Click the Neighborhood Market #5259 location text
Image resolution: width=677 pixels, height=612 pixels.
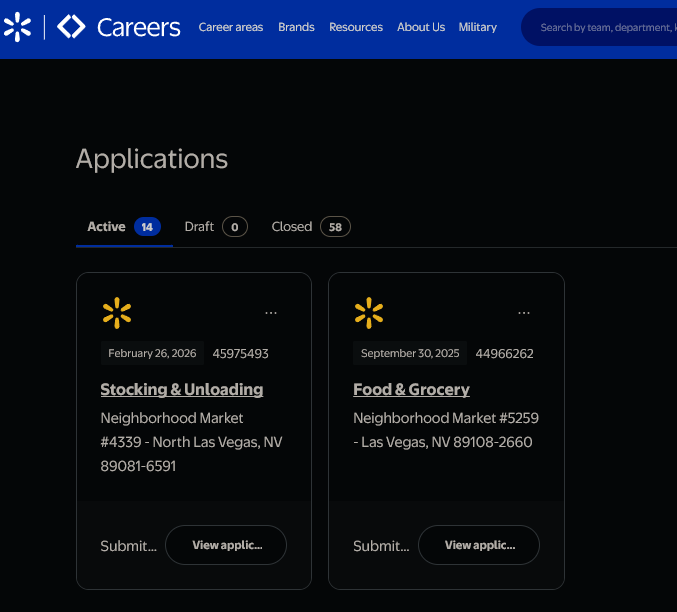446,430
